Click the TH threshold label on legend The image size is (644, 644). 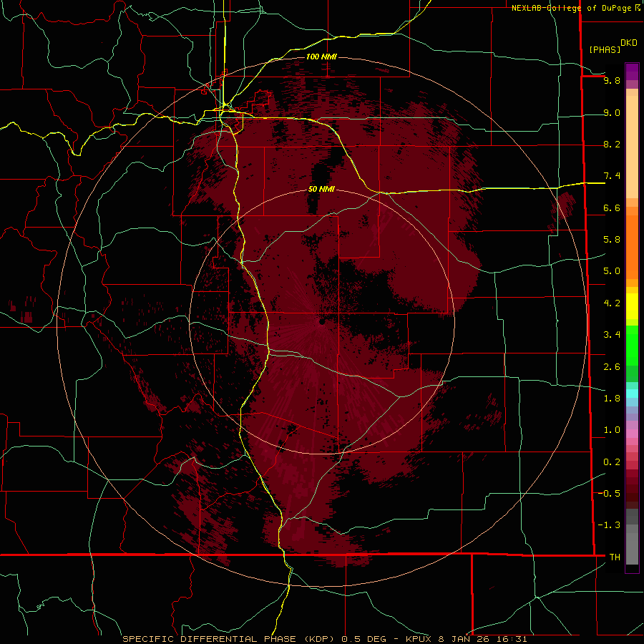pos(615,557)
